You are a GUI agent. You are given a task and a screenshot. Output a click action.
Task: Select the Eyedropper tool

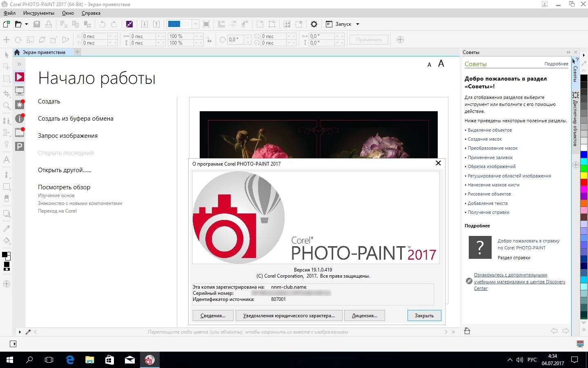[7, 228]
